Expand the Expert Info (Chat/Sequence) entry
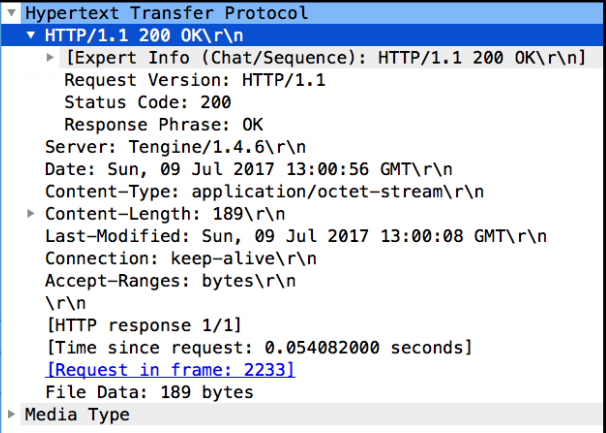Image resolution: width=606 pixels, height=433 pixels. [x=52, y=58]
